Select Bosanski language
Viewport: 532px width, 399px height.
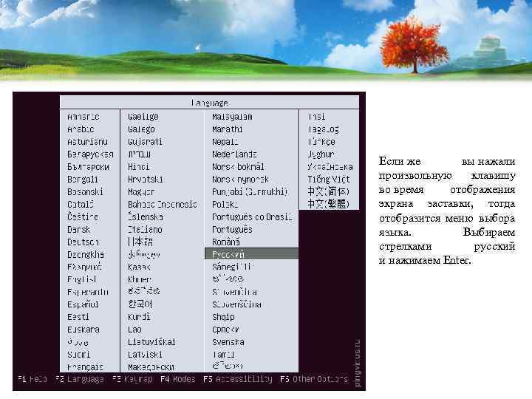[85, 191]
